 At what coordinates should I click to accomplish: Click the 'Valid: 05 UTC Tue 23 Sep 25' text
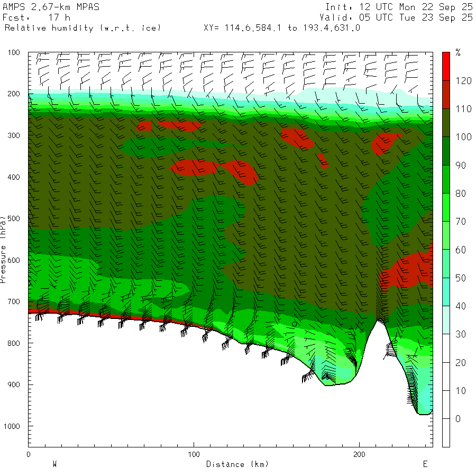pos(396,17)
